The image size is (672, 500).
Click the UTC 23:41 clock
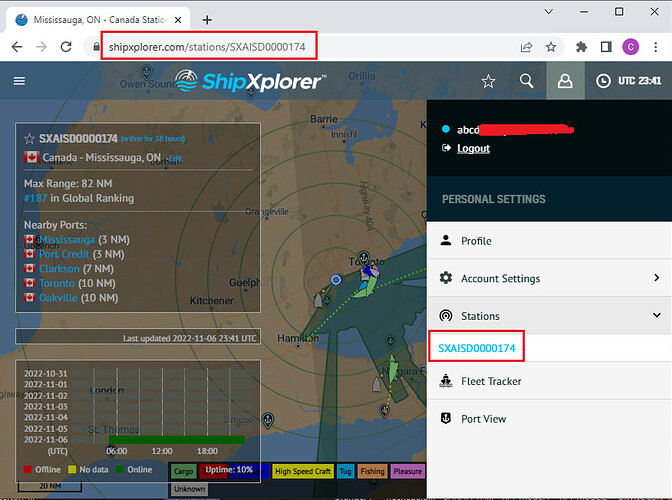tap(629, 81)
